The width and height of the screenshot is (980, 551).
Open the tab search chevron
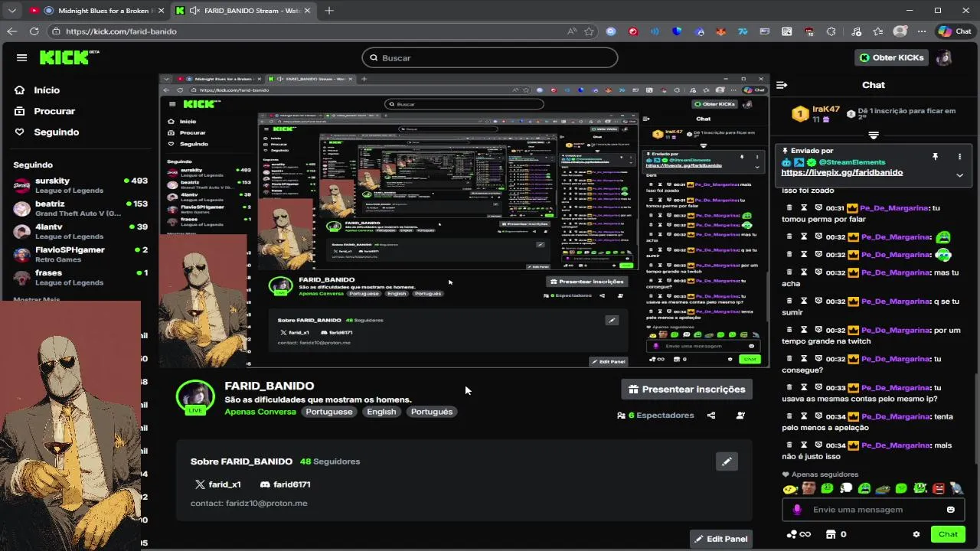pos(11,11)
